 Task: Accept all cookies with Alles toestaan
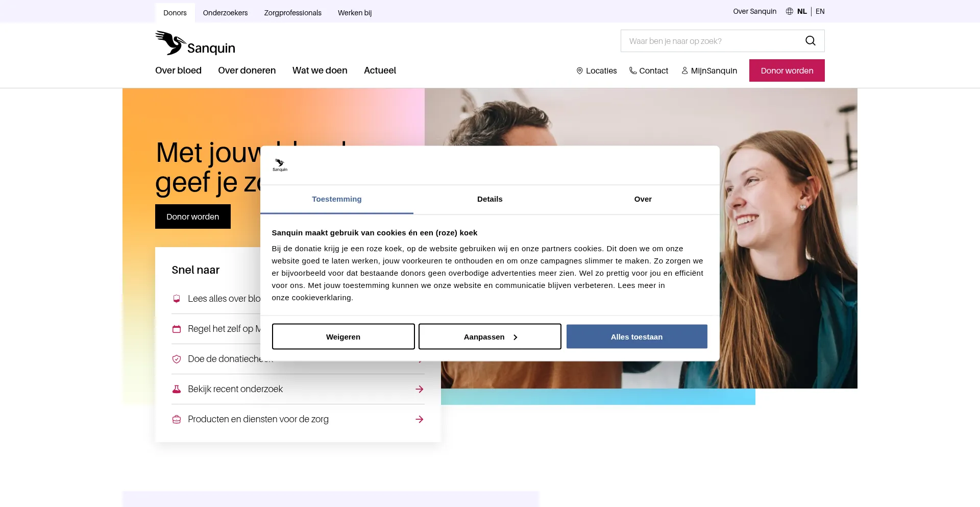tap(636, 337)
